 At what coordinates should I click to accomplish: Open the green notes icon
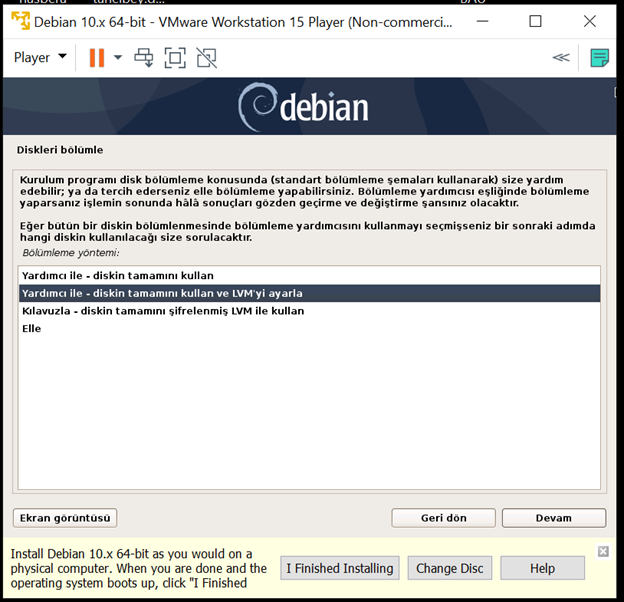pyautogui.click(x=599, y=58)
